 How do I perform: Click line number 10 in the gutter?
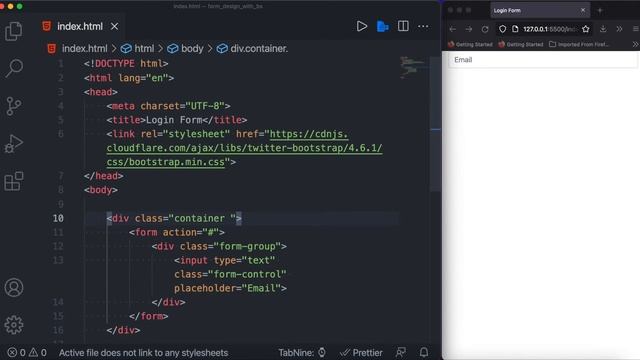click(58, 218)
